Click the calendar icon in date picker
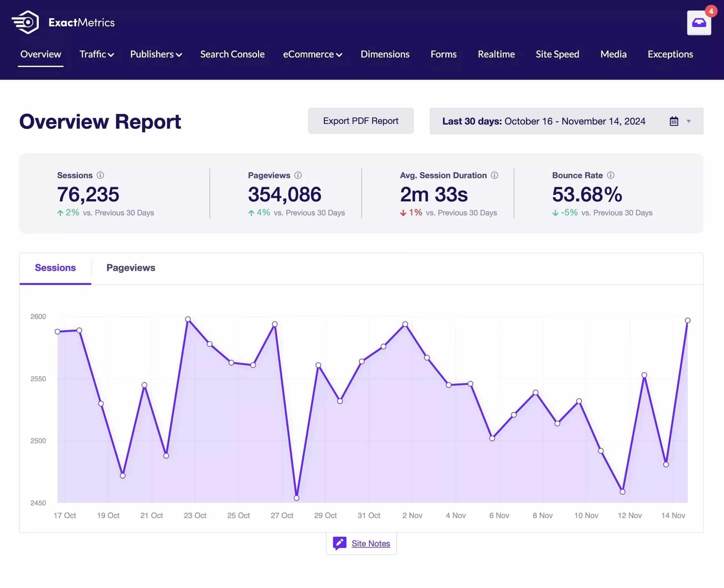Viewport: 724px width, 588px height. point(674,121)
